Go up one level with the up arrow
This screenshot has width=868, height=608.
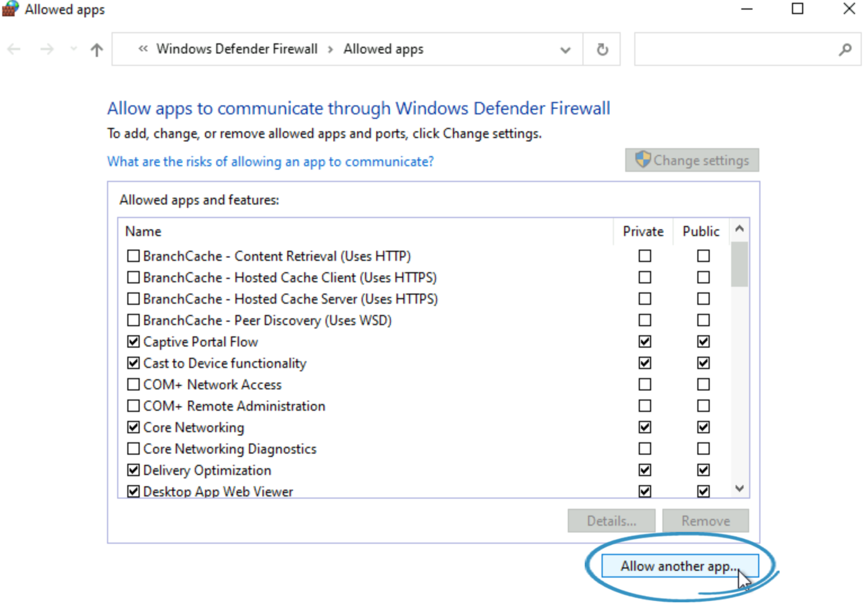coord(97,50)
